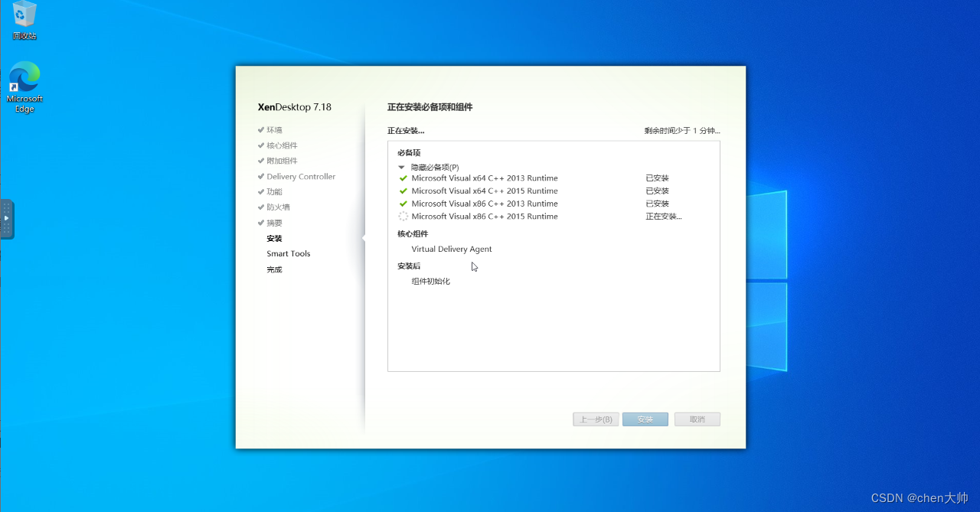The image size is (980, 512).
Task: Click Microsoft Visual x86 C++ 2015 Runtime text
Action: coord(485,217)
